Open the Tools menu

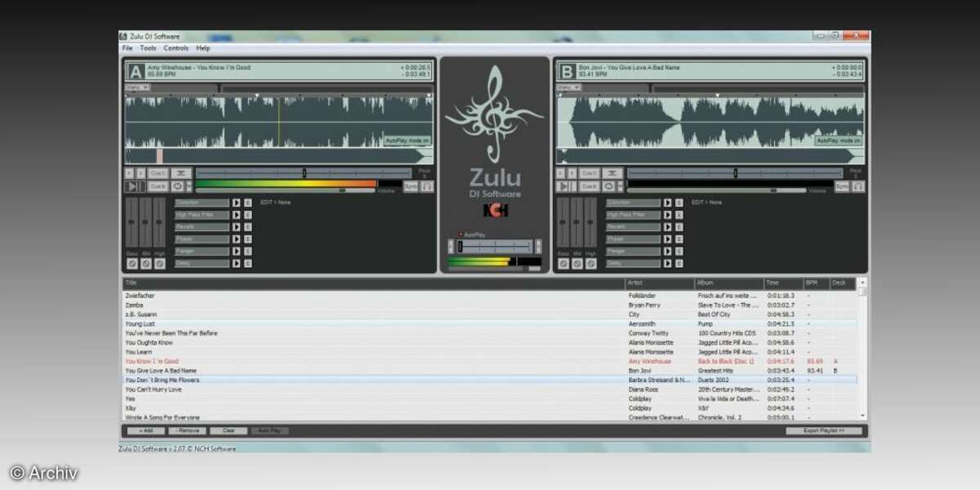tap(147, 47)
